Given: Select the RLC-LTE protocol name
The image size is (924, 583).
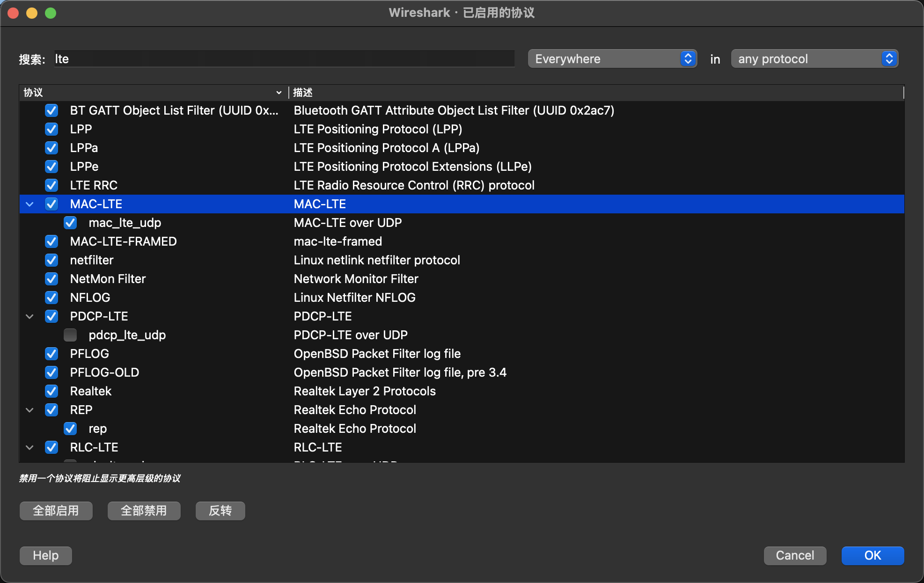Looking at the screenshot, I should pyautogui.click(x=94, y=447).
